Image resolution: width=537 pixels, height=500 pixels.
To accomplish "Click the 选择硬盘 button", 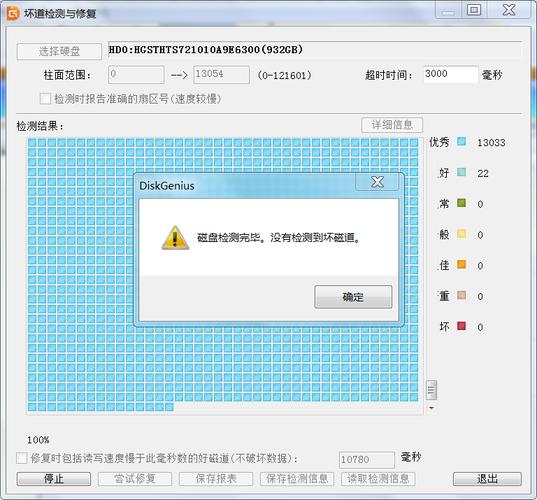I will click(59, 51).
